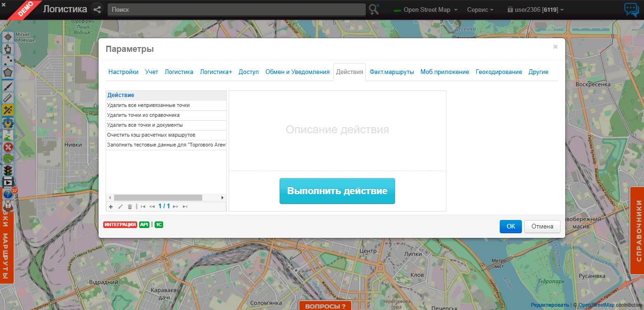Click the Отмена button
644x310 pixels.
click(x=542, y=227)
